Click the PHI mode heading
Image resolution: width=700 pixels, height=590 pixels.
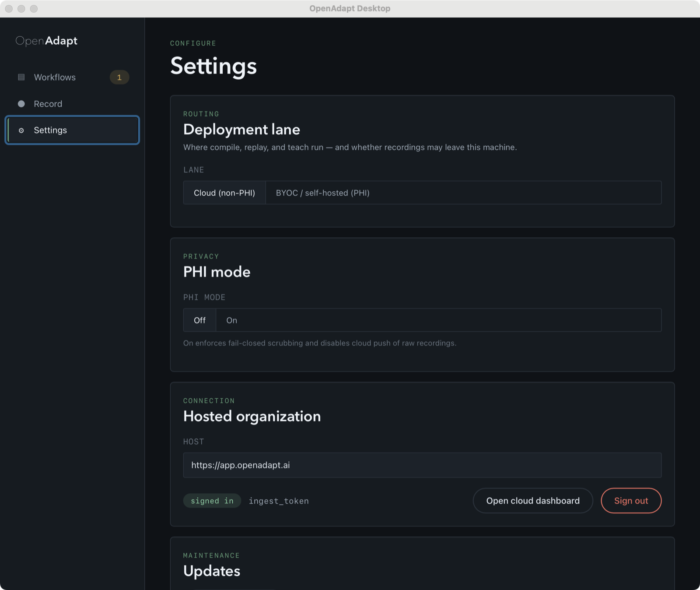[217, 272]
